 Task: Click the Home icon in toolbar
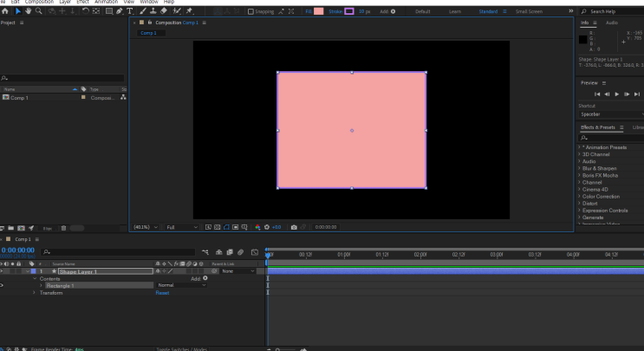click(4, 11)
